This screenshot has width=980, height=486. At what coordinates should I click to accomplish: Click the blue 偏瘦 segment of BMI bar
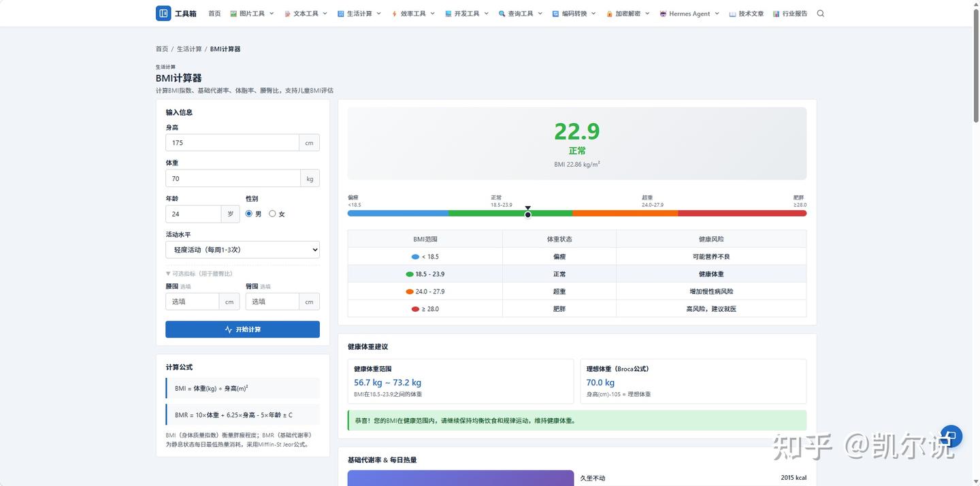tap(398, 213)
